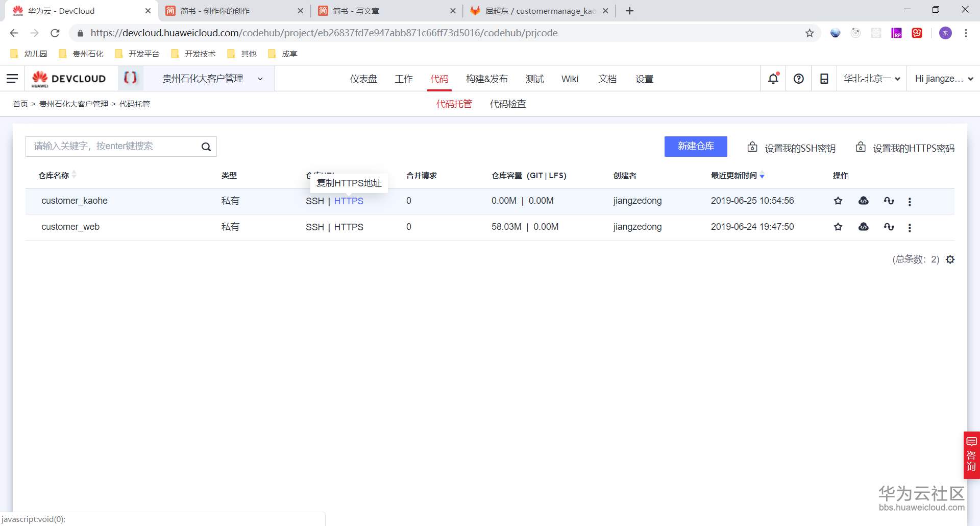Open table settings gear icon
The height and width of the screenshot is (526, 980).
coord(950,259)
